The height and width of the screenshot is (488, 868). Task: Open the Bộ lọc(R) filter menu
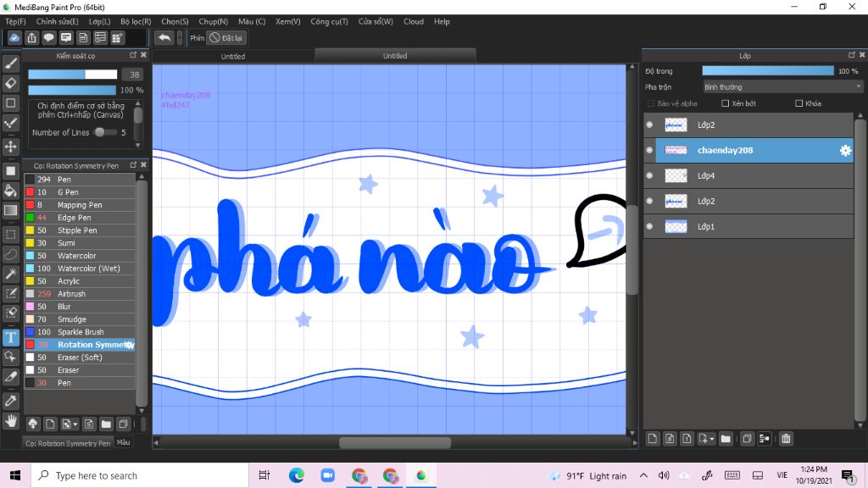tap(136, 21)
